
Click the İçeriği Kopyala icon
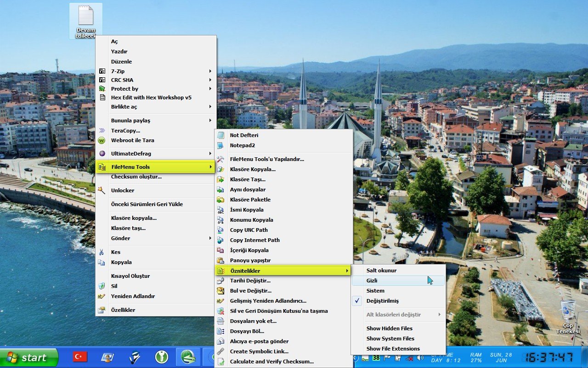click(220, 250)
